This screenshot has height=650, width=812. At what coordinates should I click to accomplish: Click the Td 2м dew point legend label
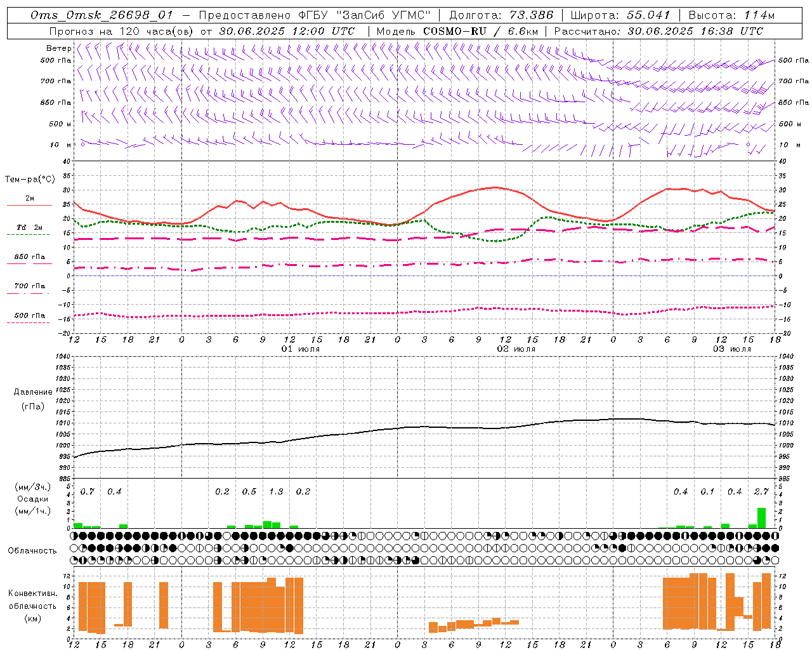coord(30,227)
